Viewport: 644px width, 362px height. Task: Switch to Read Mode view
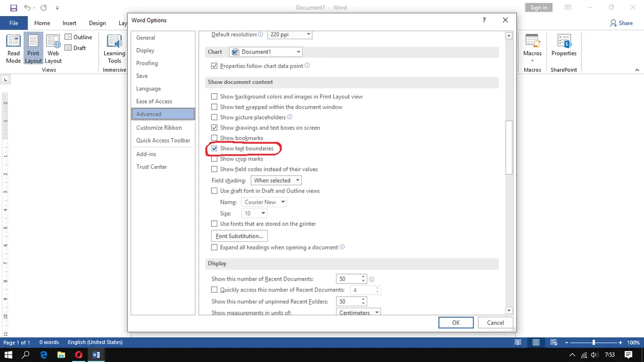coord(14,49)
